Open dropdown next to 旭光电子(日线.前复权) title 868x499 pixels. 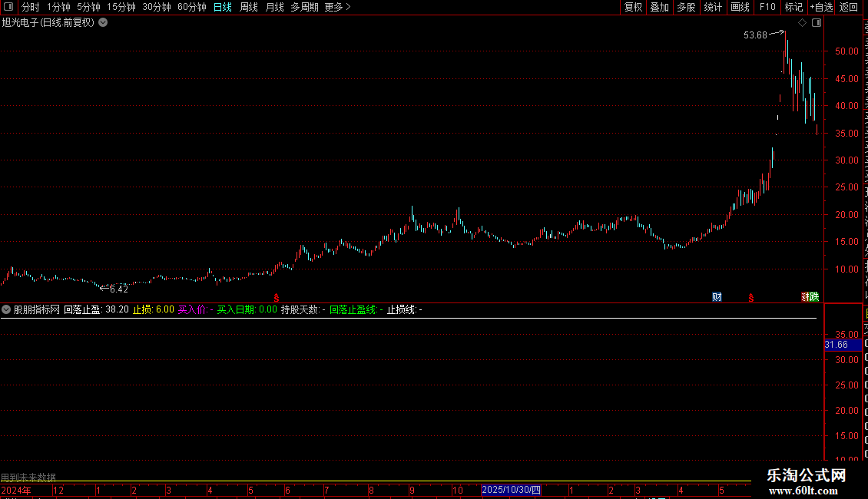pos(103,23)
